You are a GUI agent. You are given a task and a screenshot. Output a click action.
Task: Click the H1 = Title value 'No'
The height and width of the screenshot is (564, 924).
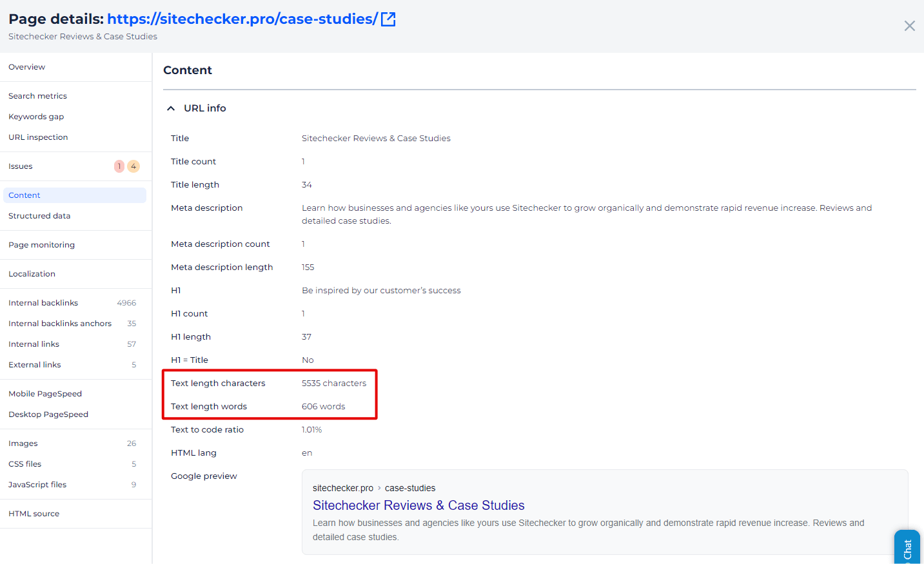[x=308, y=360]
